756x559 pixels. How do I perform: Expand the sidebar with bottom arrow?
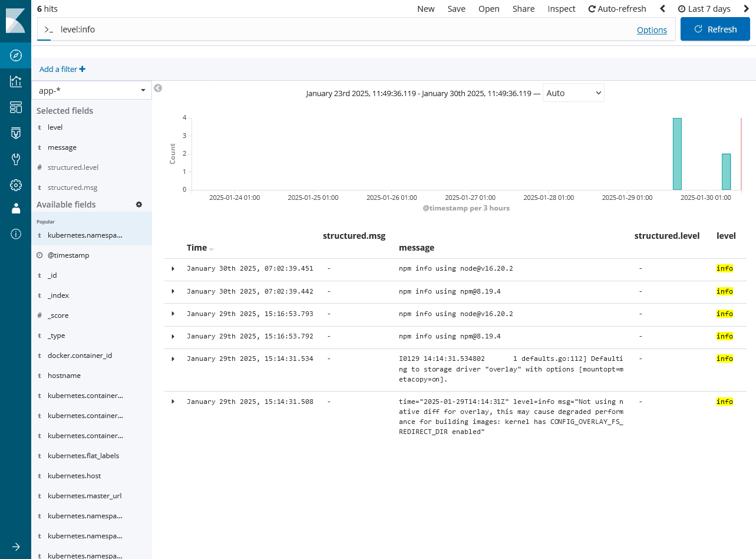(15, 547)
